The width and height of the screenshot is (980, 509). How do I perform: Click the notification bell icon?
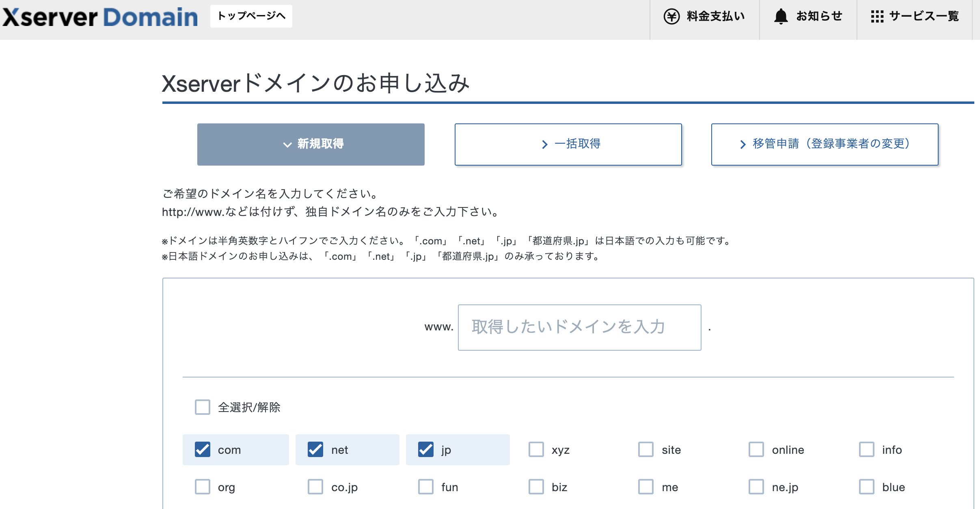780,17
